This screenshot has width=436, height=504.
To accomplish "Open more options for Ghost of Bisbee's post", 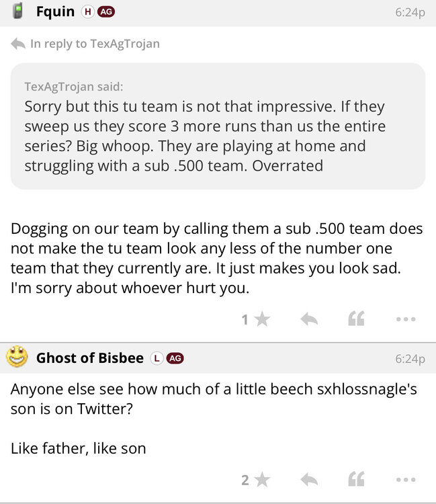I will click(x=406, y=480).
